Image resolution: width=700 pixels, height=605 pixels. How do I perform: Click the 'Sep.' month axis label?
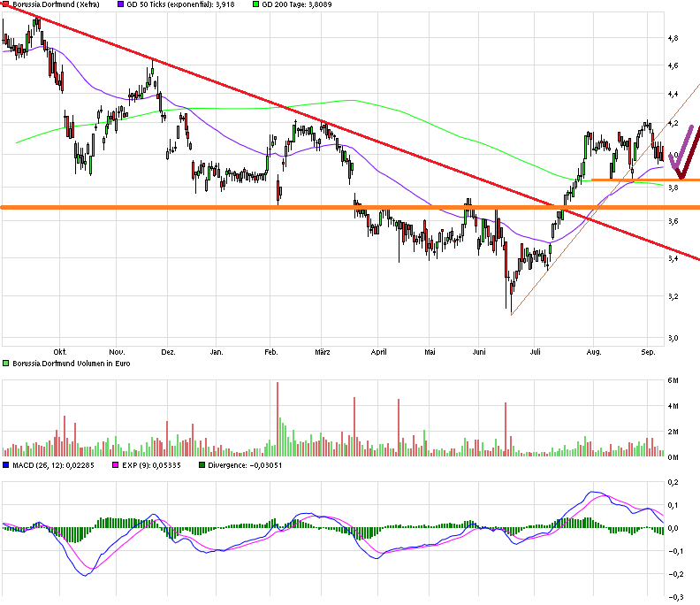pos(648,352)
